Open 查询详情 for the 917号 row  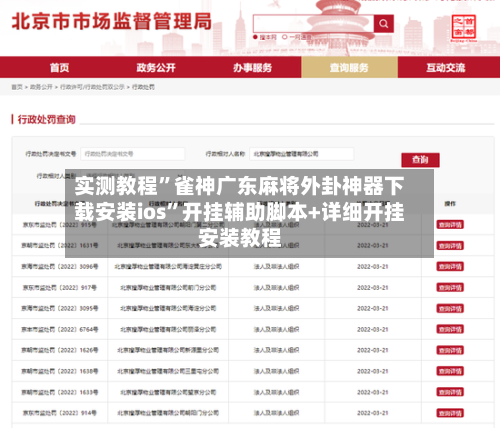click(450, 288)
